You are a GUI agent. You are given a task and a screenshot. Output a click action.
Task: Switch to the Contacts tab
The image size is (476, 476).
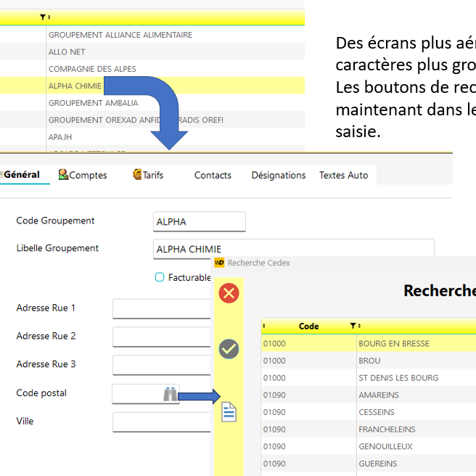213,175
